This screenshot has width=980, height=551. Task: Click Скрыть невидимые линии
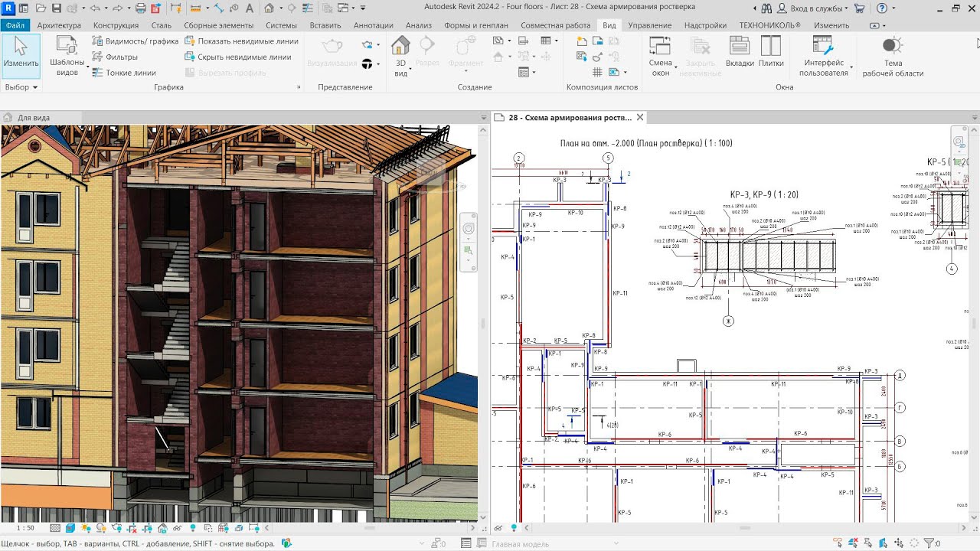[237, 57]
